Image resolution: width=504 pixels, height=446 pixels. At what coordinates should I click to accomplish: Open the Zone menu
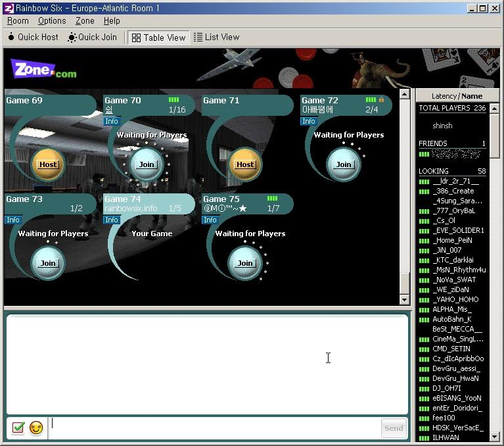pos(85,21)
